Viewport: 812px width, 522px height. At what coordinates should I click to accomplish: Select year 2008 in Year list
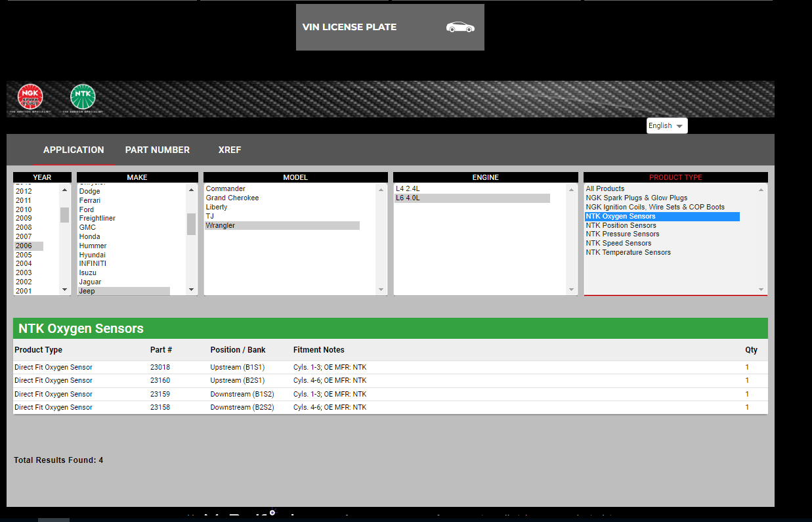click(24, 227)
